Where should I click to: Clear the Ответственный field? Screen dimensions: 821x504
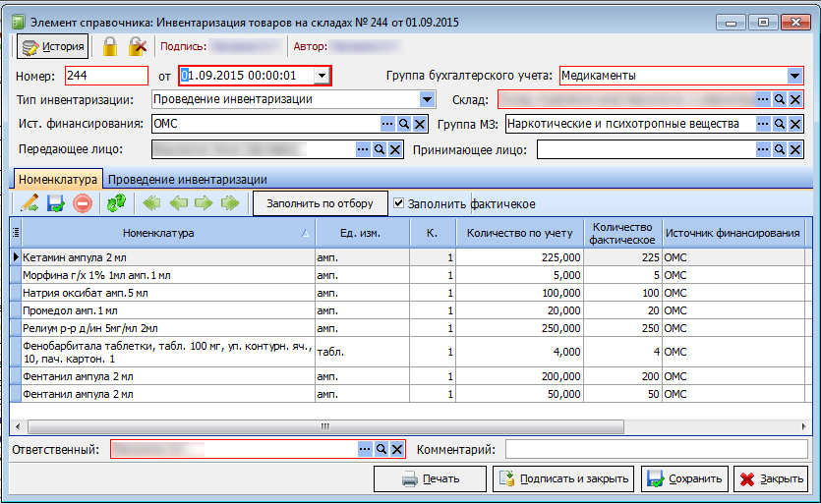(x=397, y=449)
